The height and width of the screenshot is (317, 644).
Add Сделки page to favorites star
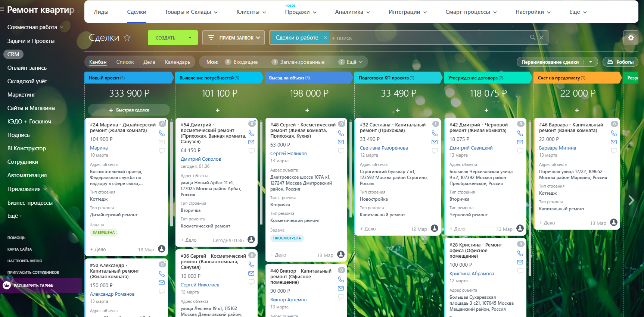pyautogui.click(x=127, y=38)
